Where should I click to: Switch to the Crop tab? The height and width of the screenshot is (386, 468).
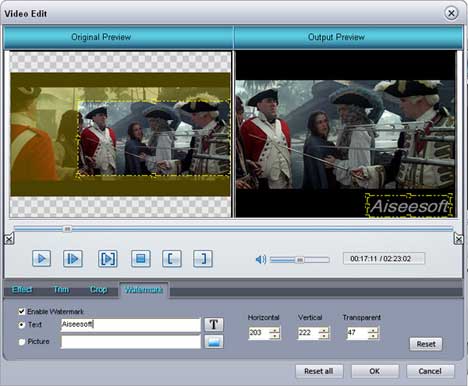pos(98,290)
